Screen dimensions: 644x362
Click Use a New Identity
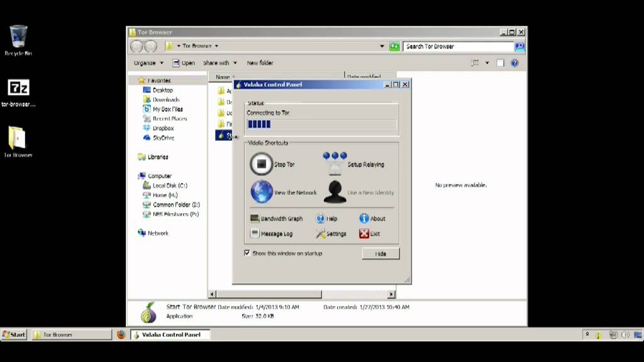[358, 192]
